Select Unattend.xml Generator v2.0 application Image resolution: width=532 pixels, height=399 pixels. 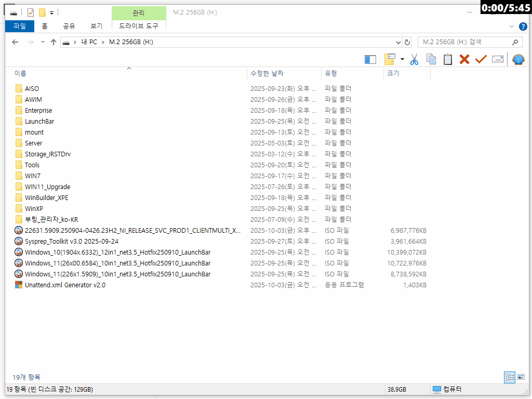click(65, 285)
